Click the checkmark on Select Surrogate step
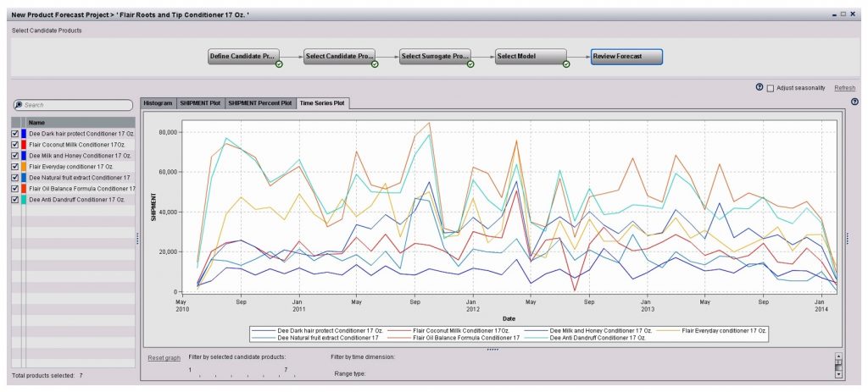This screenshot has width=868, height=392. [470, 64]
